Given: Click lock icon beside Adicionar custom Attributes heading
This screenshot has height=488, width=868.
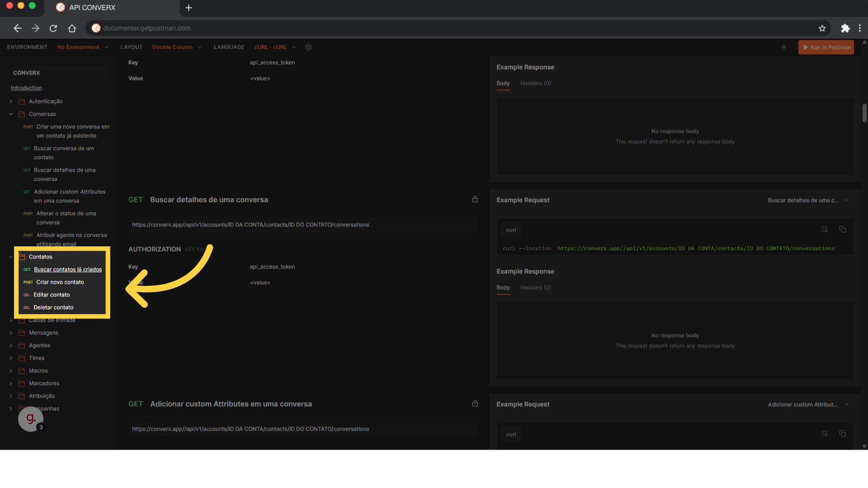Looking at the screenshot, I should [475, 404].
